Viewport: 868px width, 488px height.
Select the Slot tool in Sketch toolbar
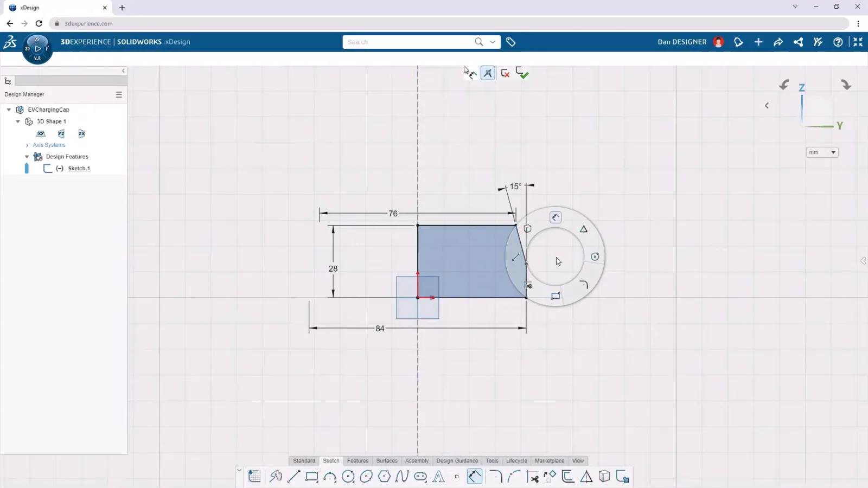420,477
